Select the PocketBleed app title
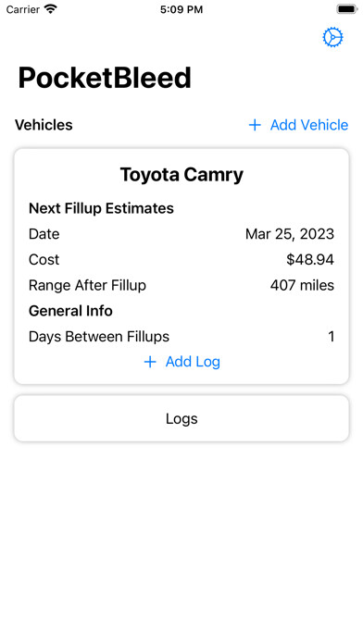Screen dimensions: 363x644 click(x=105, y=78)
